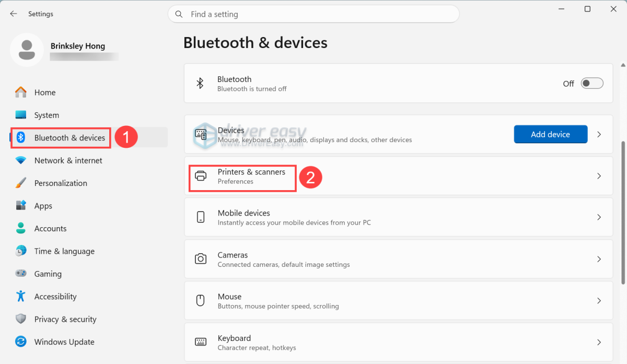627x364 pixels.
Task: Go to System settings
Action: pyautogui.click(x=89, y=115)
